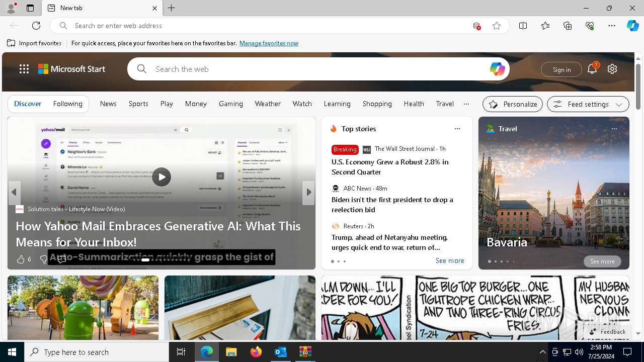
Task: Click the Personalize button
Action: [513, 104]
